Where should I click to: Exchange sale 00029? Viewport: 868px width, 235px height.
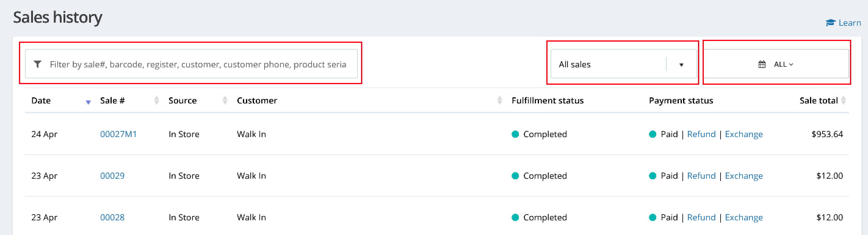(744, 176)
